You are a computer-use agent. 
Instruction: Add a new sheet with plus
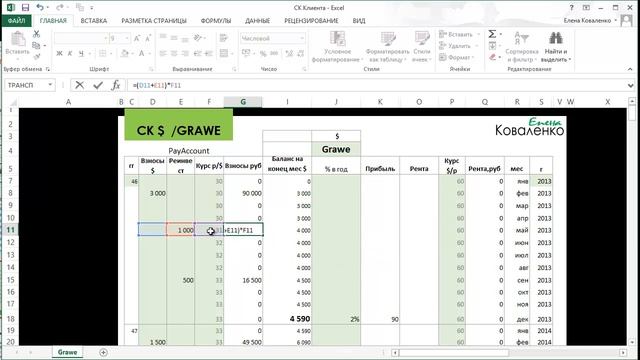103,352
